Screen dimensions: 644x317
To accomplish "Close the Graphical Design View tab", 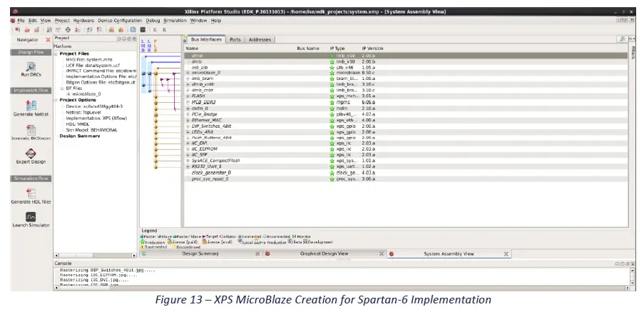I will point(382,254).
